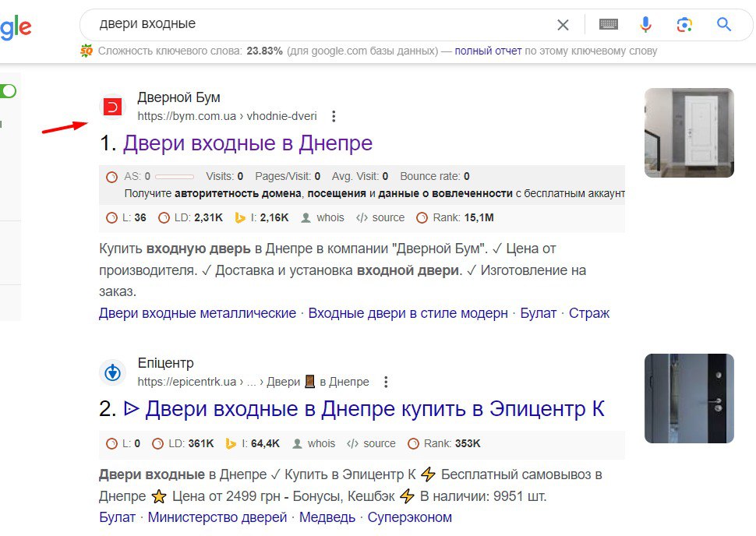Click the SEOquake keyword difficulty icon
Screen dimensions: 756x536
[x=87, y=51]
